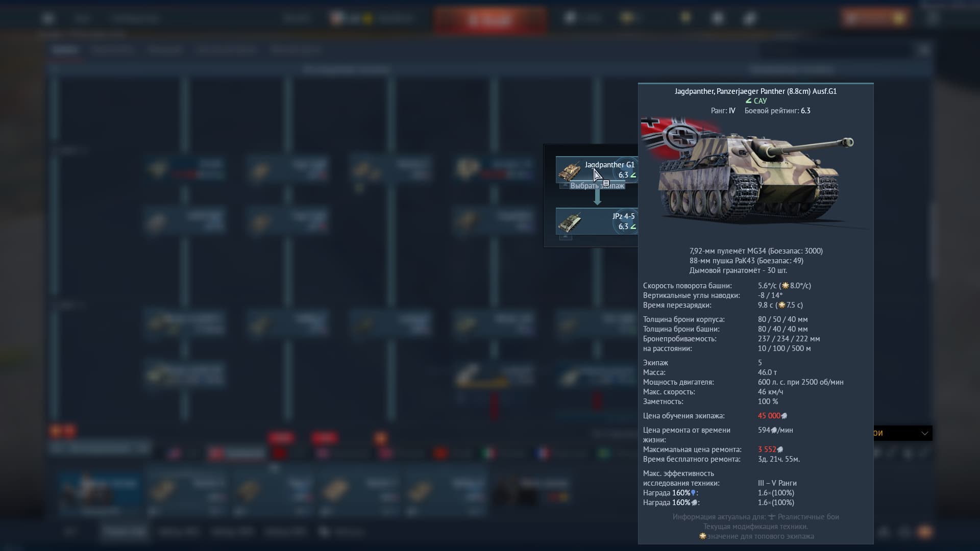
Task: Click the '46.0 т' mass value
Action: [x=767, y=372]
